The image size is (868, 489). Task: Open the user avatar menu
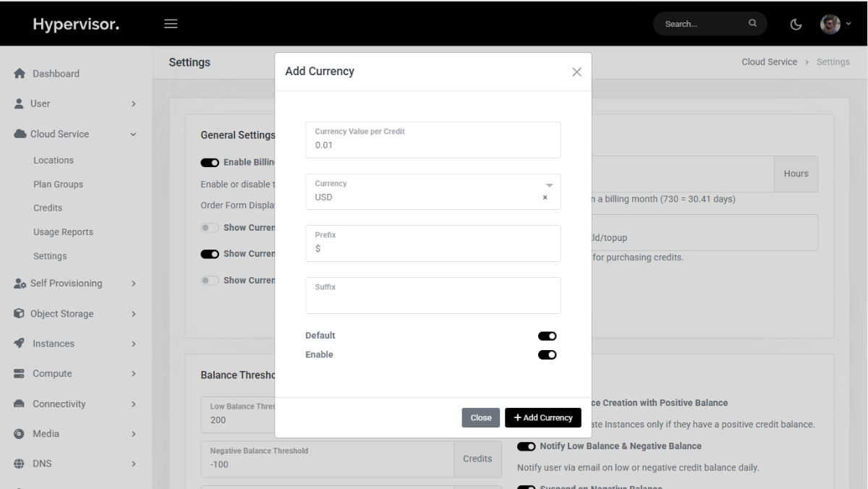pos(835,24)
